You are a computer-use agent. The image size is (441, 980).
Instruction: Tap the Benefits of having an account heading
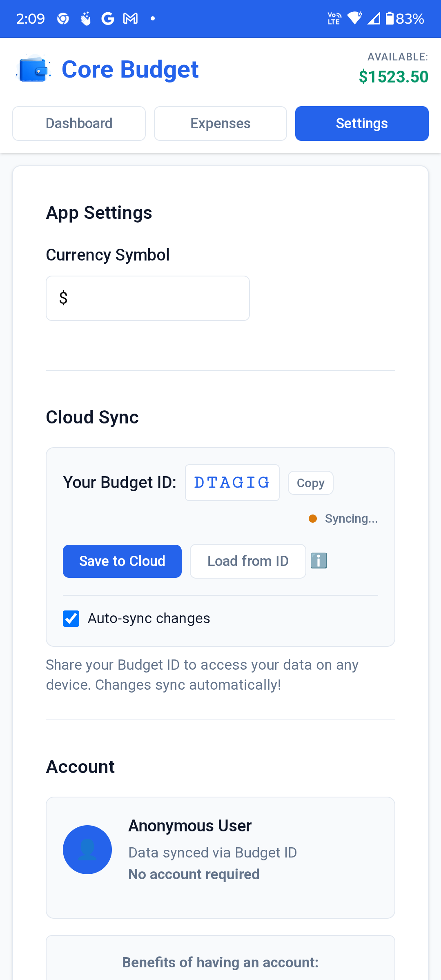coord(220,962)
